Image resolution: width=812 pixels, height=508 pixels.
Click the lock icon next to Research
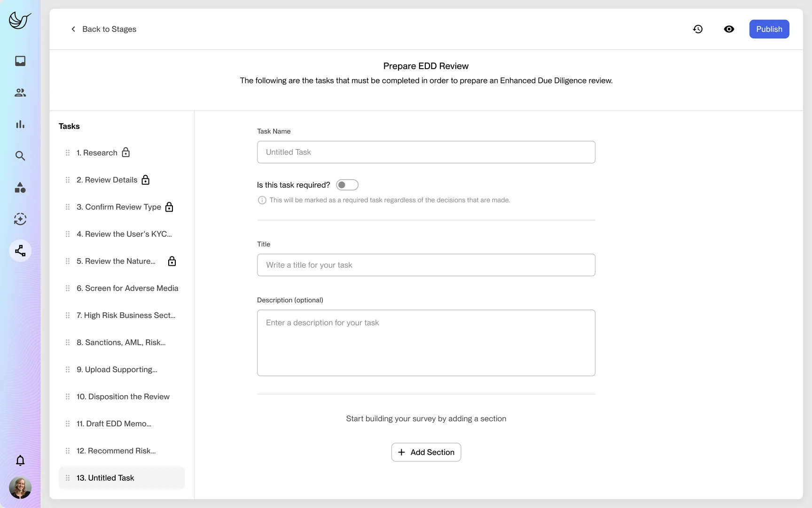tap(125, 152)
